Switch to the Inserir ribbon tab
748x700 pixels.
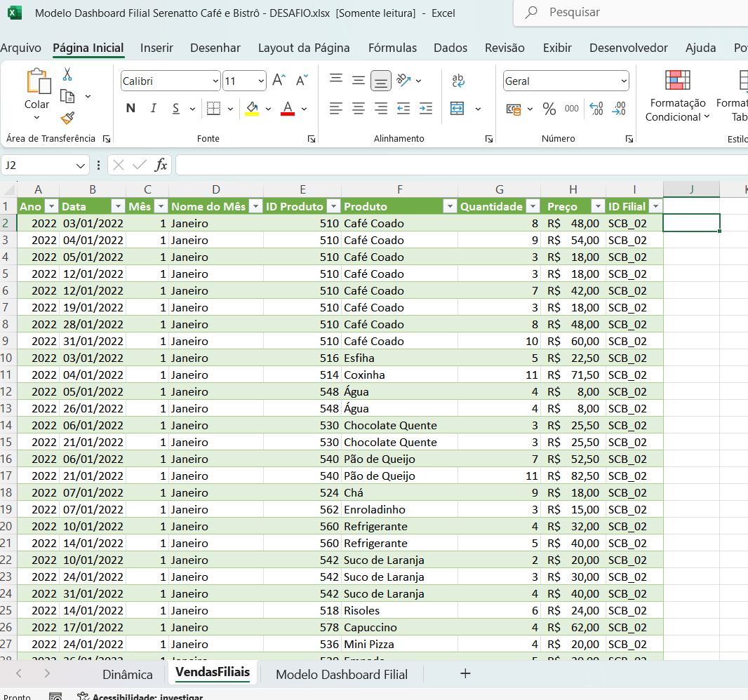pos(156,48)
